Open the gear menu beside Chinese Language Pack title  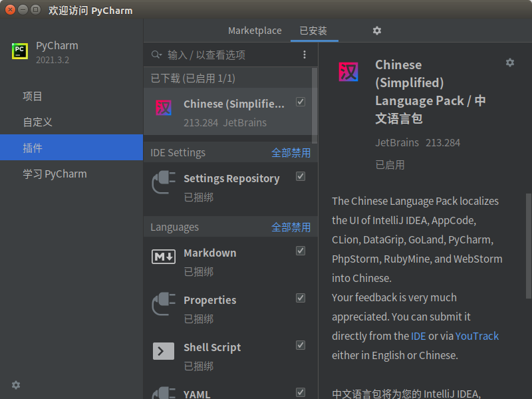click(x=510, y=63)
